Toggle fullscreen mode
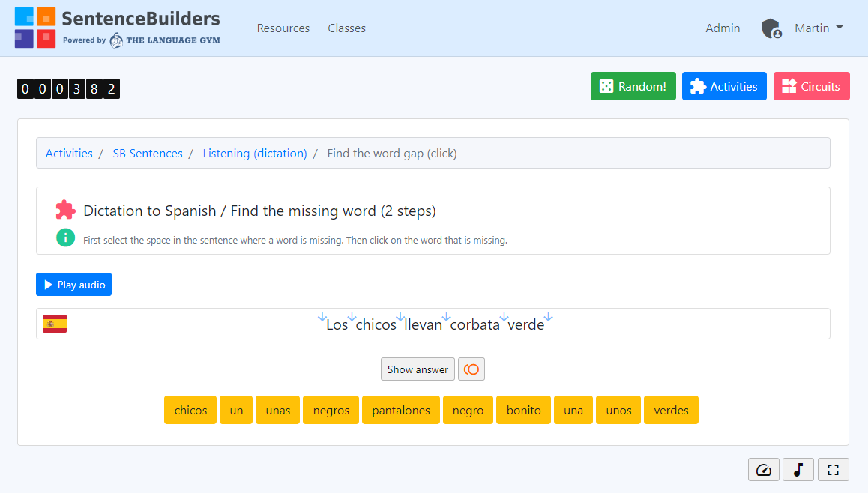Image resolution: width=868 pixels, height=493 pixels. [x=833, y=470]
